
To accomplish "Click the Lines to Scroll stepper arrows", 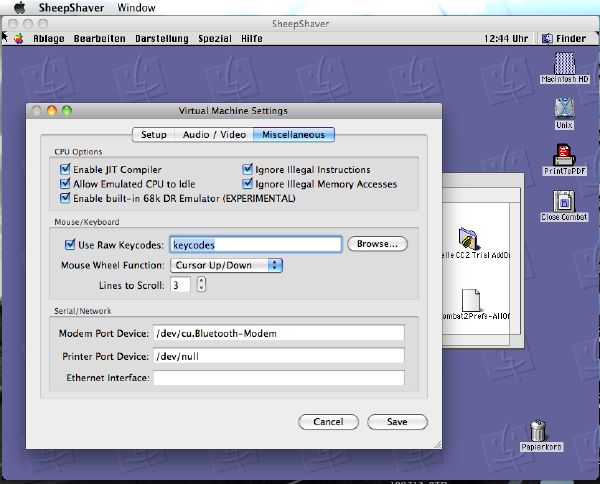I will coord(201,284).
